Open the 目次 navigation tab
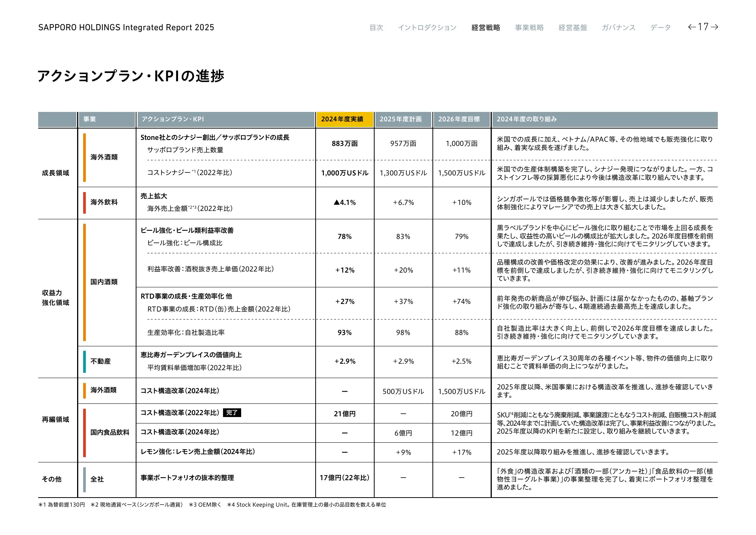The height and width of the screenshot is (535, 756). (x=376, y=28)
